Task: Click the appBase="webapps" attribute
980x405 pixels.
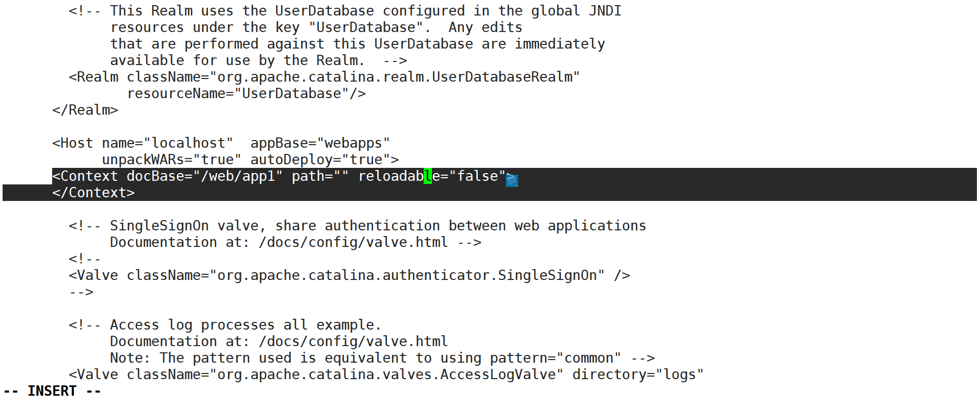Action: click(x=320, y=143)
